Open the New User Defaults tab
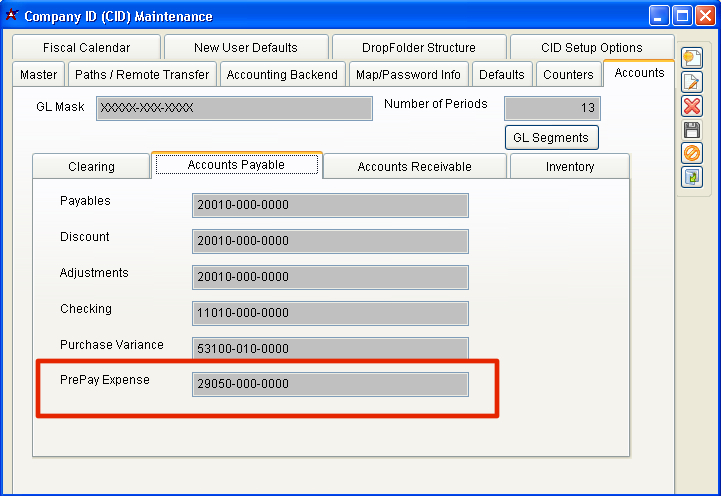 coord(245,47)
